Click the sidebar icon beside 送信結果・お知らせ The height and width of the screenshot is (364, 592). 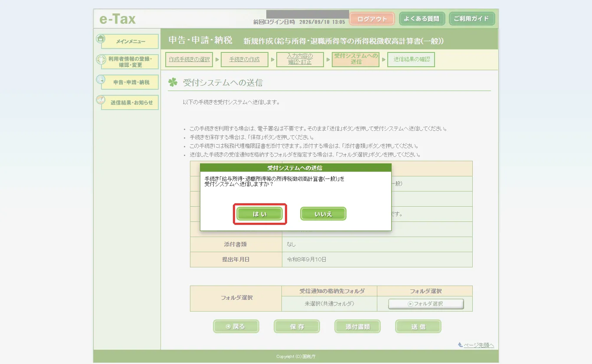101,100
